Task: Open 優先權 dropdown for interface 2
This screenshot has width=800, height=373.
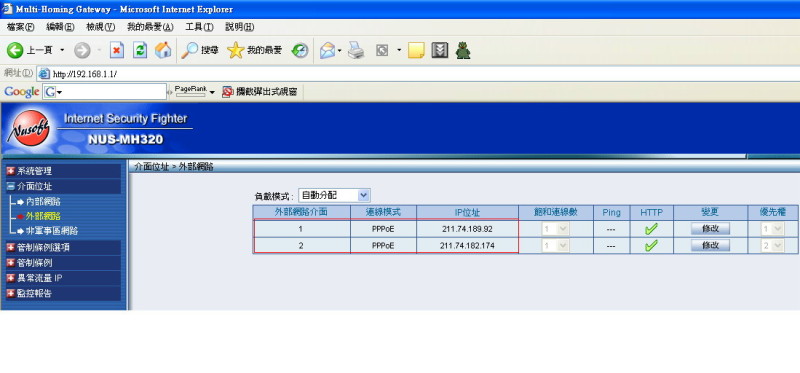Action: 772,246
